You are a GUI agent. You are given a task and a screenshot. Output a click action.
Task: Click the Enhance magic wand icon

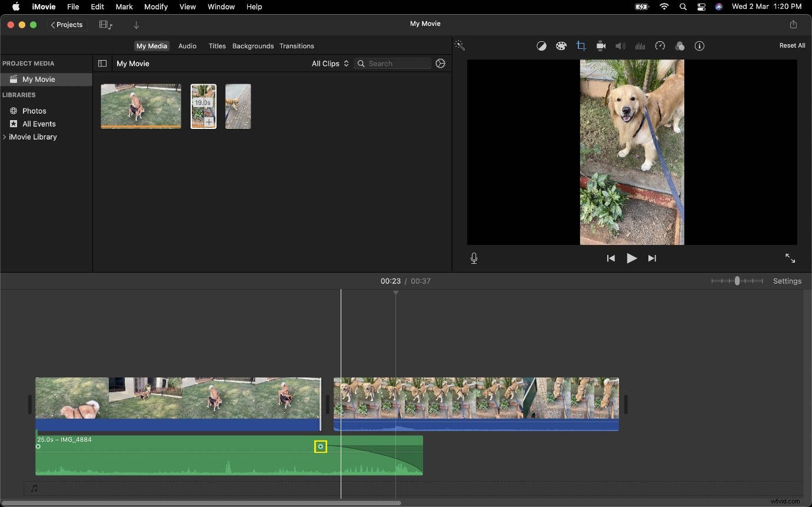tap(460, 45)
